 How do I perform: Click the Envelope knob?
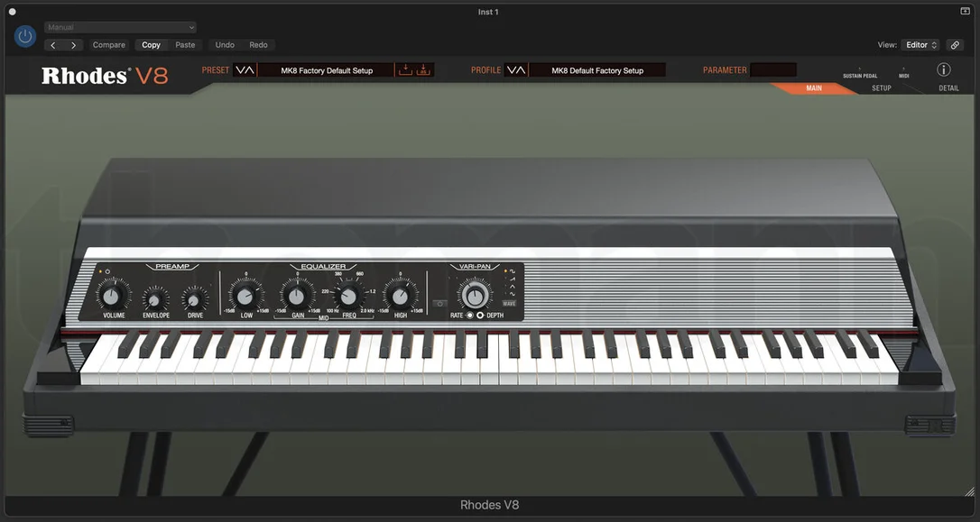(x=153, y=300)
